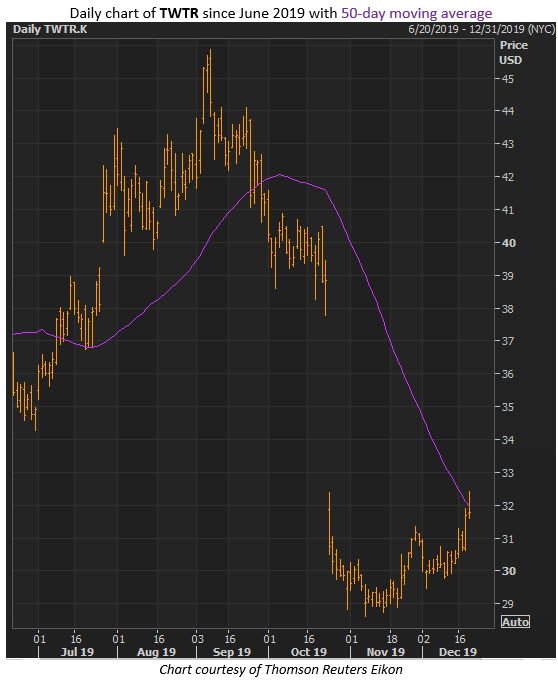Click price axis value 44
The width and height of the screenshot is (558, 686).
(508, 111)
